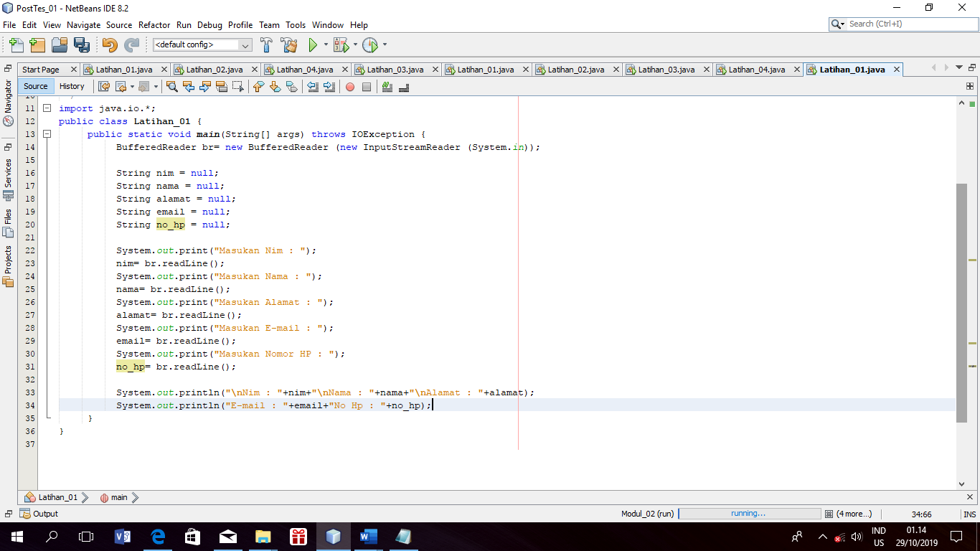The height and width of the screenshot is (551, 980).
Task: Open the Back history dropdown arrow
Action: [132, 87]
